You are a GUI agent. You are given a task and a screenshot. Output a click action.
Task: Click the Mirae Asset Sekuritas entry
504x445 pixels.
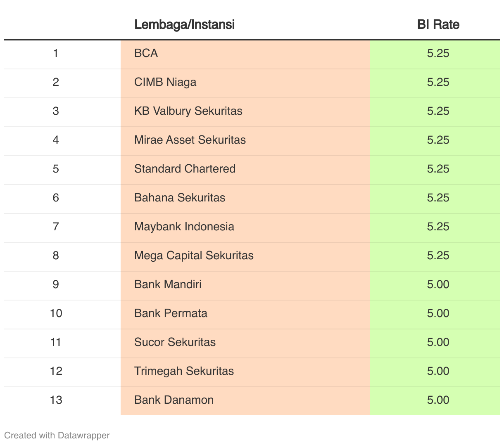tap(190, 140)
